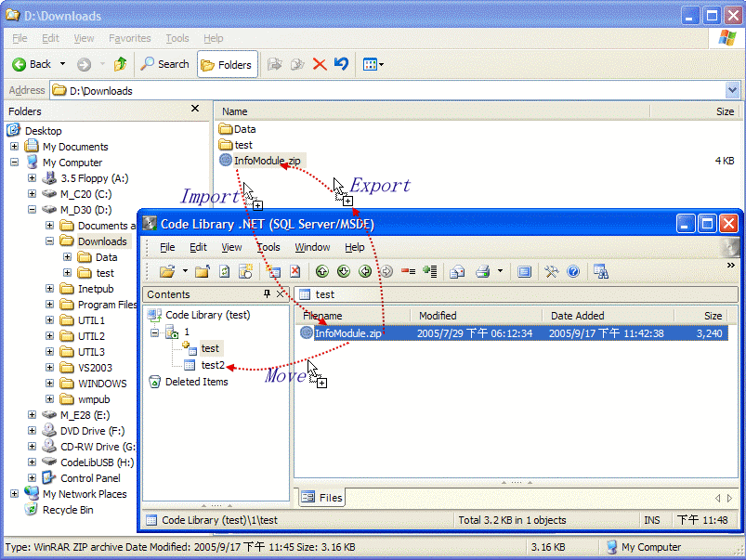The image size is (746, 560).
Task: Close the Contents pane in Code Library
Action: point(281,294)
